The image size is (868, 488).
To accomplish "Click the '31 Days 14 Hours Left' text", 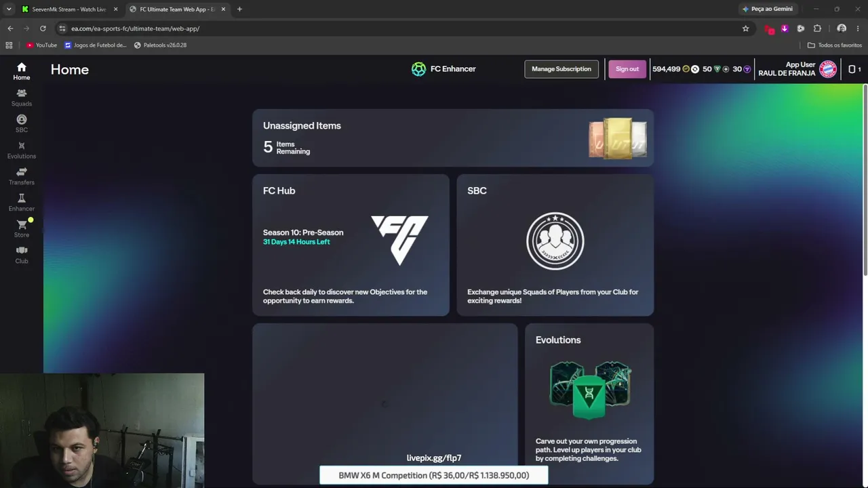I will (296, 242).
